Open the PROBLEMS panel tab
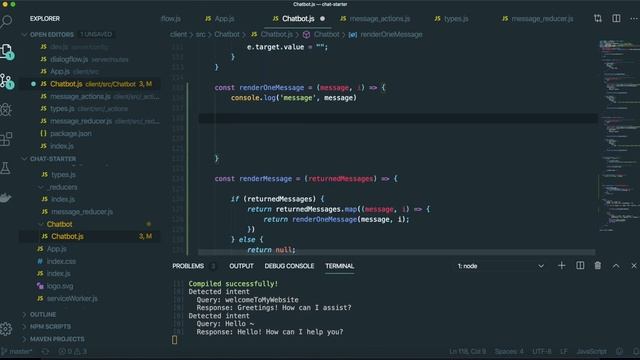640x360 pixels. (188, 266)
